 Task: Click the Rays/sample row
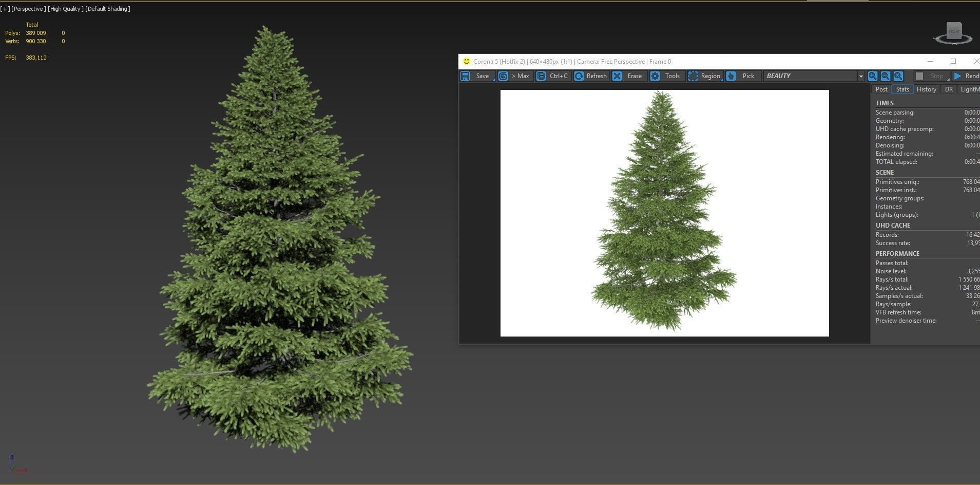(x=928, y=304)
